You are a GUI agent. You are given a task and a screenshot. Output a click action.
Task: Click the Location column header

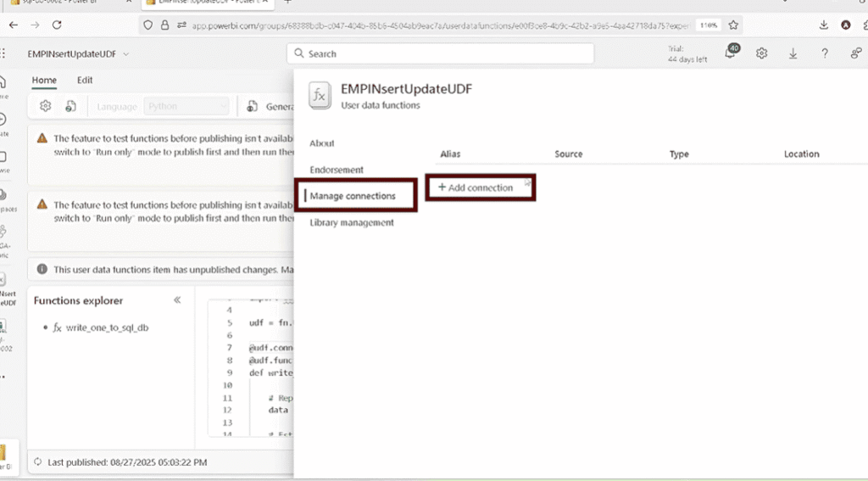pos(801,154)
